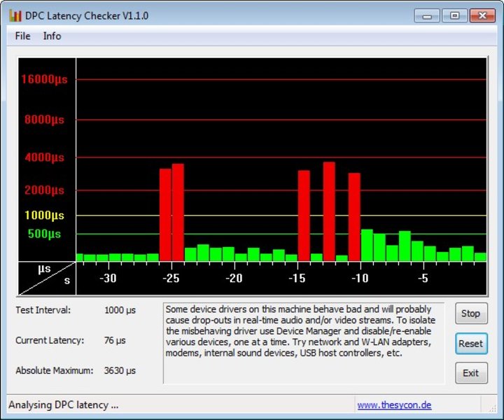Minimize the DPC Latency Checker window
The height and width of the screenshot is (420, 504).
427,15
